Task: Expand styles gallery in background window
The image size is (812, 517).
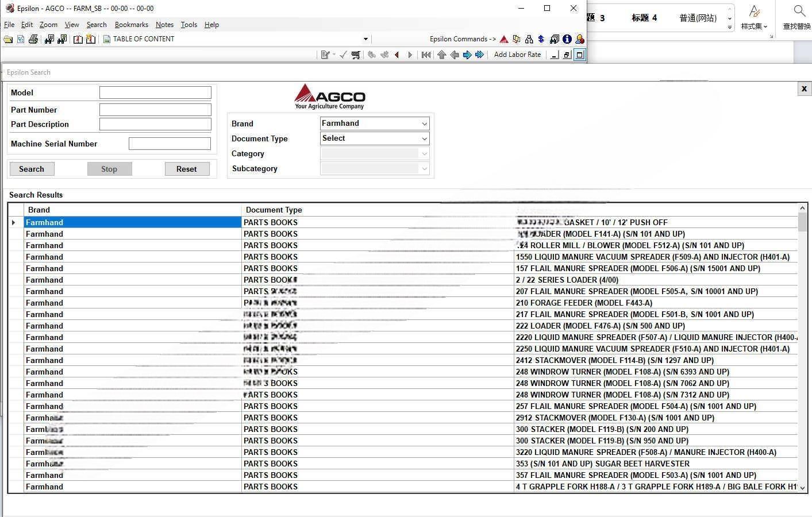Action: point(729,27)
